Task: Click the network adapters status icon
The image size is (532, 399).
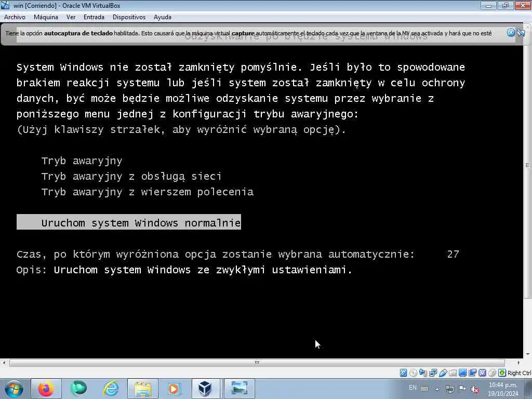Action: click(433, 373)
